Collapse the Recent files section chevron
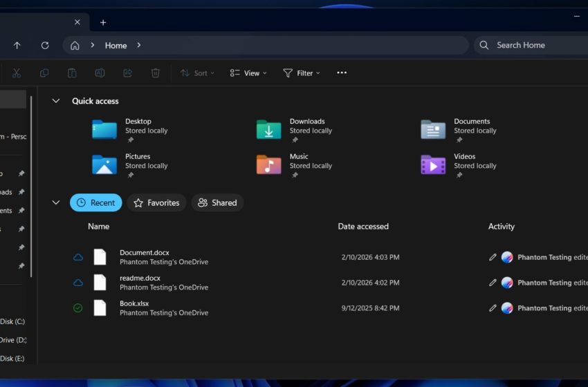 [x=56, y=202]
